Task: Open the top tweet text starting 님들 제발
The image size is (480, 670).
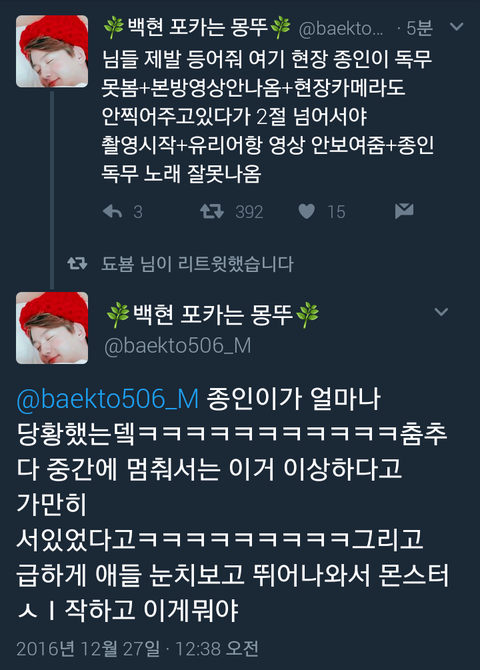Action: (268, 116)
